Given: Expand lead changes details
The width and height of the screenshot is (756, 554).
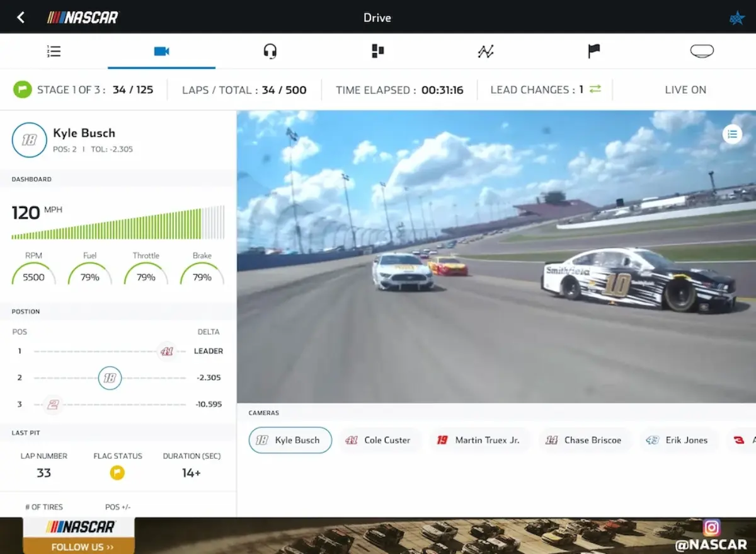Looking at the screenshot, I should coord(595,89).
